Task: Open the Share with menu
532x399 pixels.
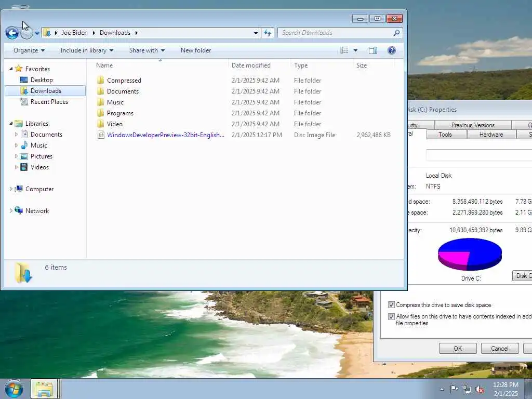Action: [x=147, y=50]
